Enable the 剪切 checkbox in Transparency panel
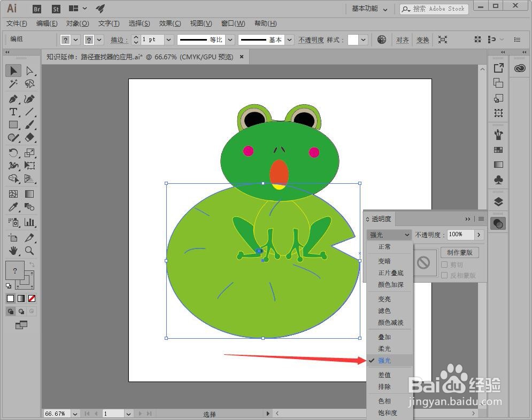Image resolution: width=532 pixels, height=420 pixels. tap(444, 264)
